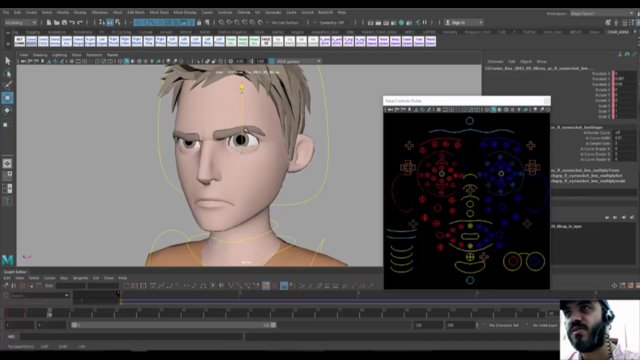Click the New Scene icon
The image size is (640, 360).
pos(49,22)
